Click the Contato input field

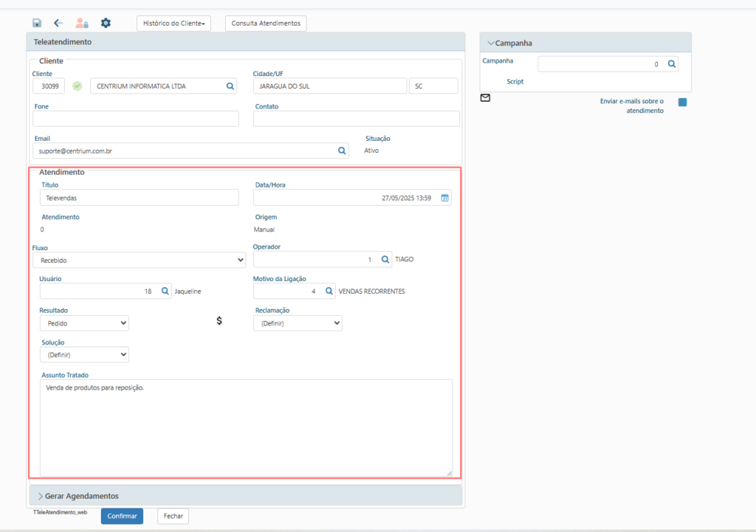(357, 119)
